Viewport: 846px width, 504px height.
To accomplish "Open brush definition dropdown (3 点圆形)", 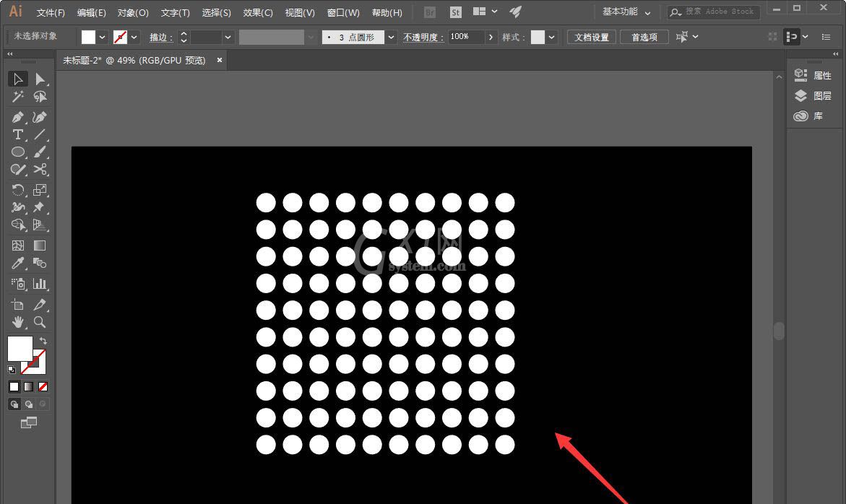I will 391,37.
